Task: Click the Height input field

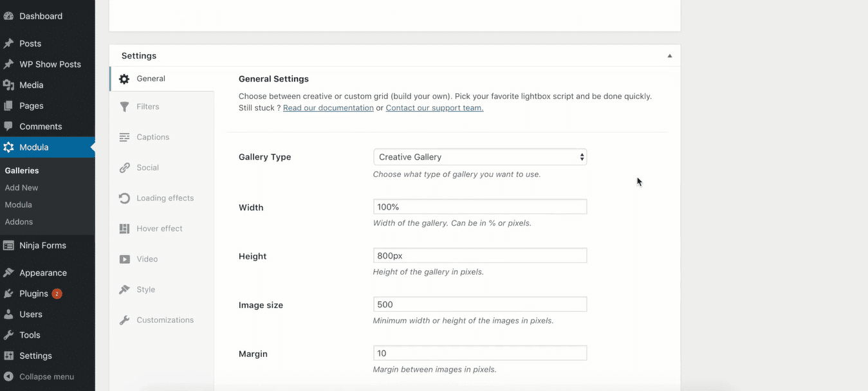Action: pyautogui.click(x=480, y=255)
